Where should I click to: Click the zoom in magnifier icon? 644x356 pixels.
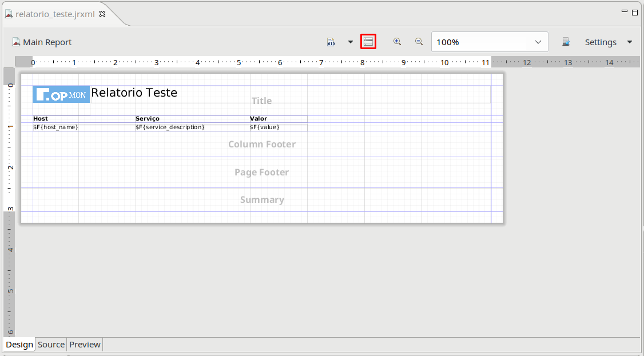397,42
